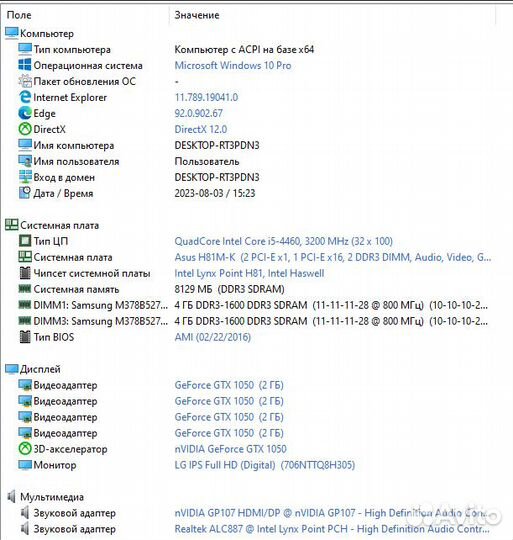This screenshot has height=540, width=513.
Task: Open the Asus H81M-K motherboard link
Action: tap(333, 257)
